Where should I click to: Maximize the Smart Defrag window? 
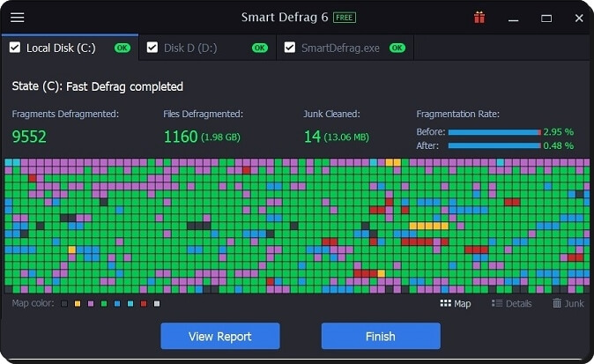(546, 19)
